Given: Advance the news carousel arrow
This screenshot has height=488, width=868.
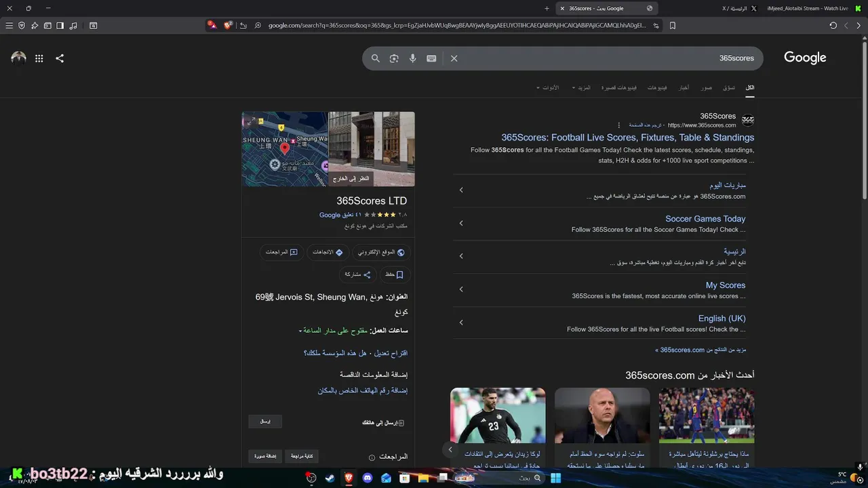Looking at the screenshot, I should click(450, 449).
